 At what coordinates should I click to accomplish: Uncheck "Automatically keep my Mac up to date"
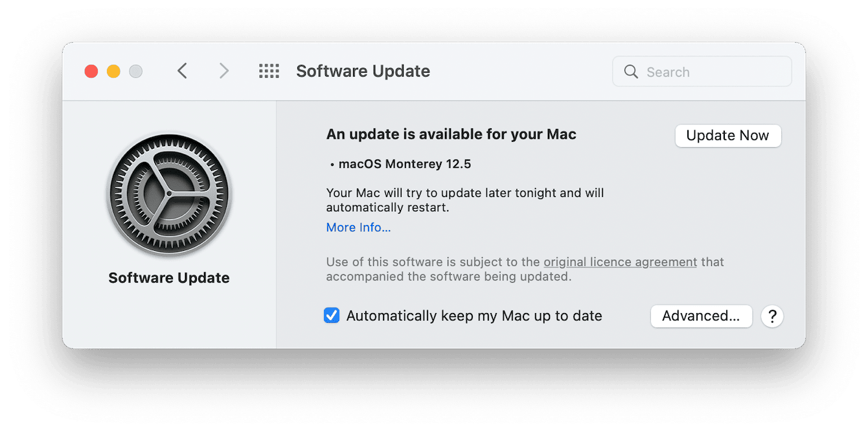coord(332,315)
